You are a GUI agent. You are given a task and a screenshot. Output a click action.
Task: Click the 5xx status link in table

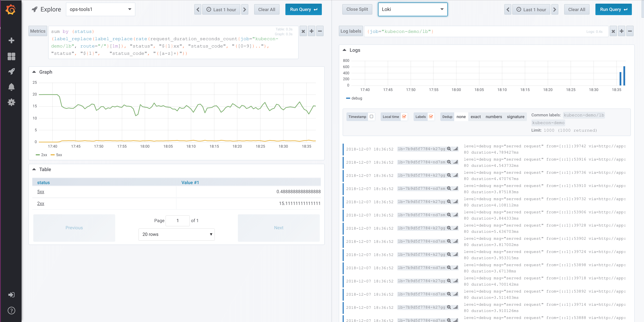click(40, 192)
